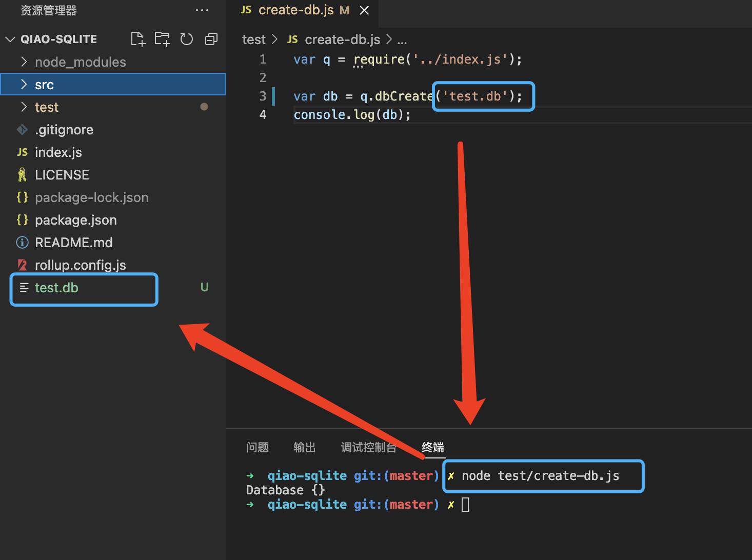This screenshot has height=560, width=752.
Task: Switch to the 终端 terminal tab
Action: [433, 447]
